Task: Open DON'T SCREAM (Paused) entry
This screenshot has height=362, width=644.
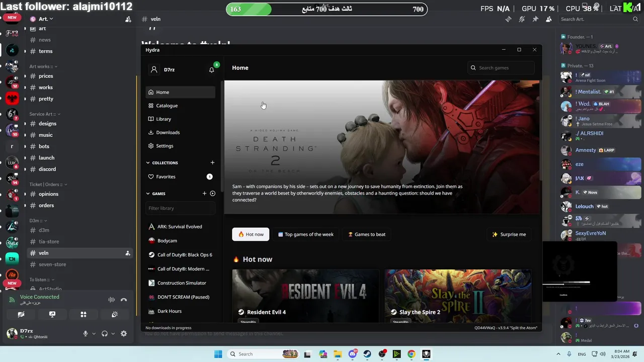Action: pos(181,297)
